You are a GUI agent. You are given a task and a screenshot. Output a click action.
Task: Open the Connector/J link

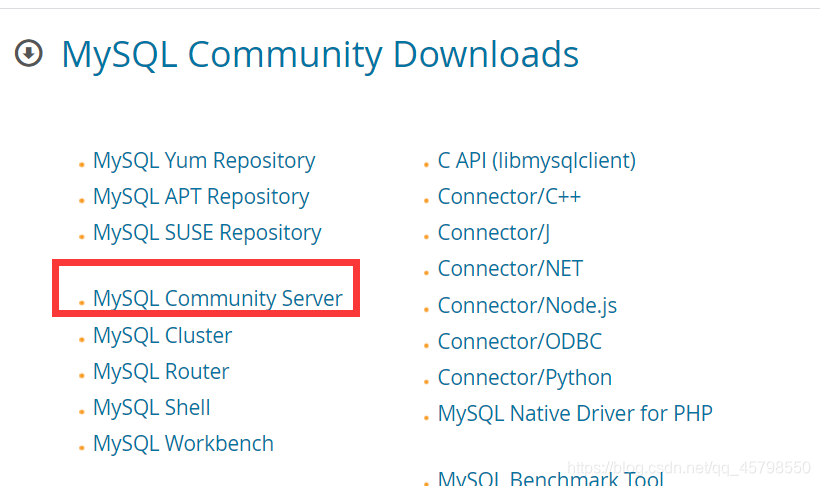point(494,233)
